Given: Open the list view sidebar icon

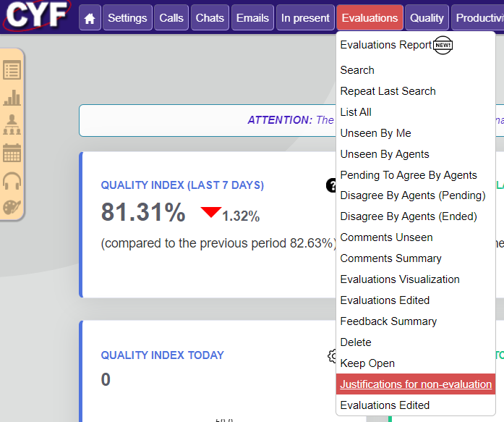Looking at the screenshot, I should point(12,70).
